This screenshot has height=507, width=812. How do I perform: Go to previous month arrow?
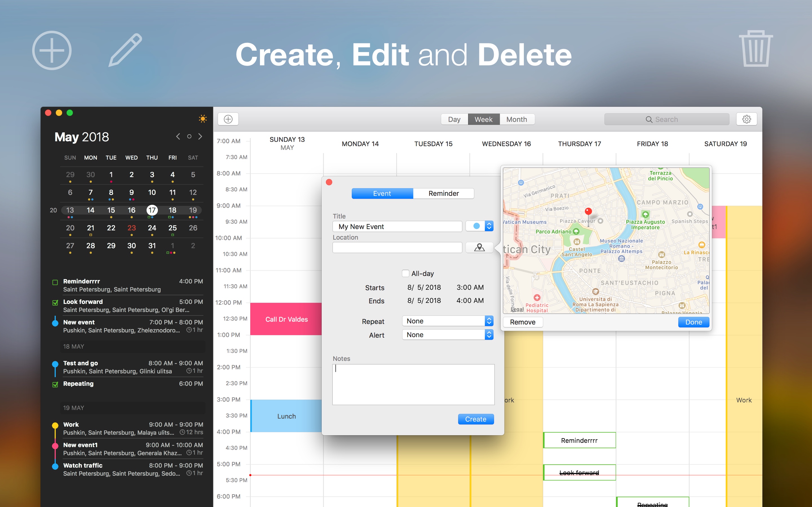pyautogui.click(x=178, y=137)
